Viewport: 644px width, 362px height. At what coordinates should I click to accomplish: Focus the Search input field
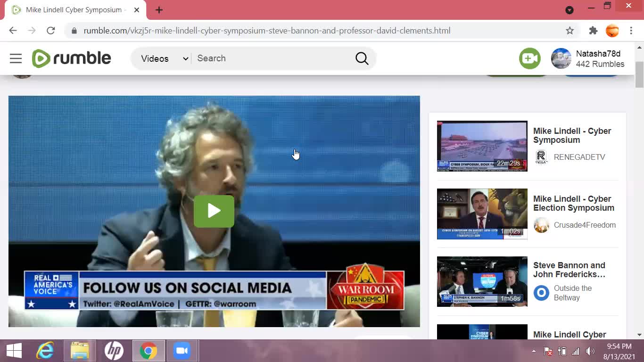272,58
